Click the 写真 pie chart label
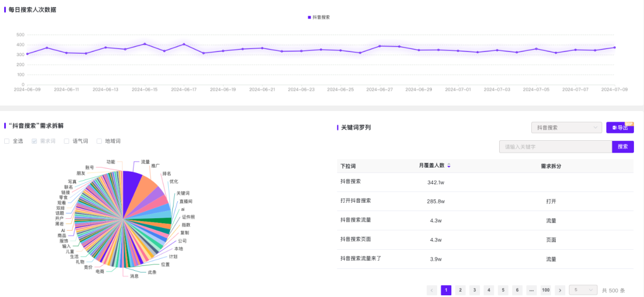This screenshot has width=644, height=297. tap(72, 181)
